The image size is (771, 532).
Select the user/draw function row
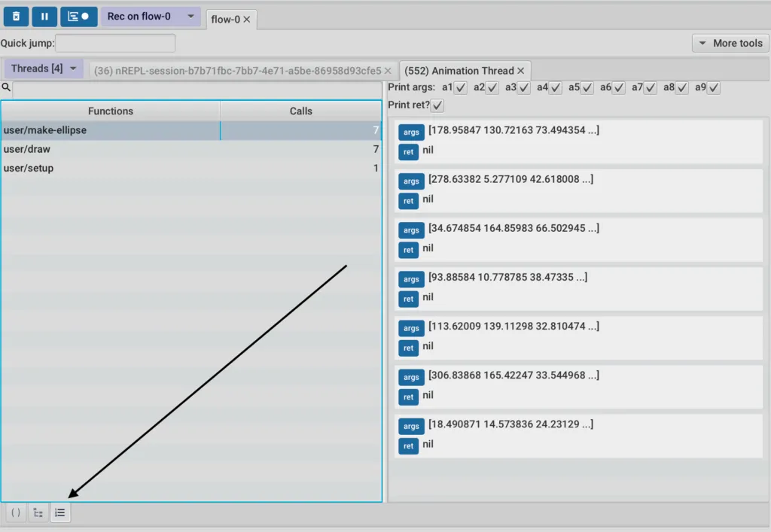tap(191, 149)
